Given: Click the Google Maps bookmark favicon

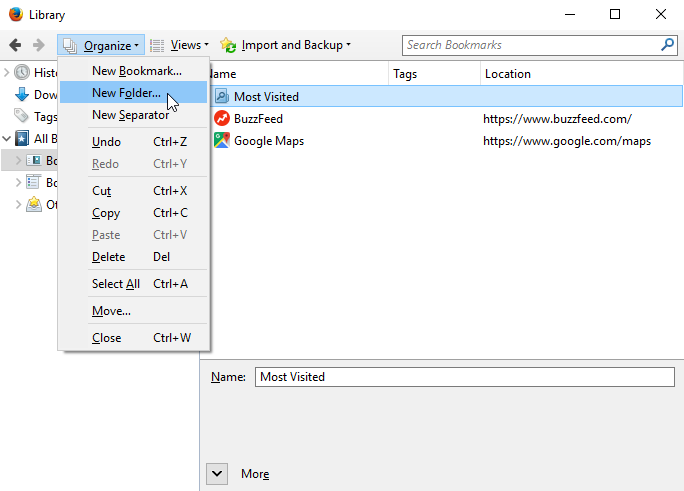Looking at the screenshot, I should pyautogui.click(x=222, y=141).
